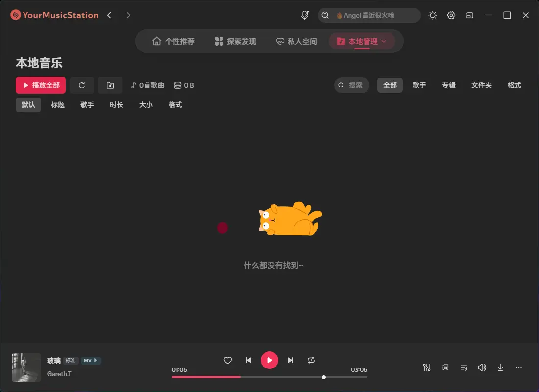Viewport: 539px width, 392px height.
Task: Click the local music 搜索 field
Action: click(x=352, y=85)
